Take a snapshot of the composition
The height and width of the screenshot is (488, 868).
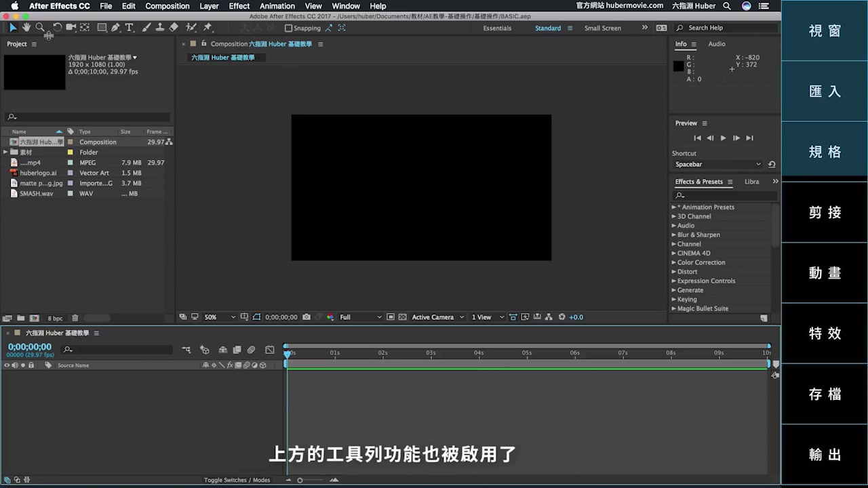pos(307,317)
